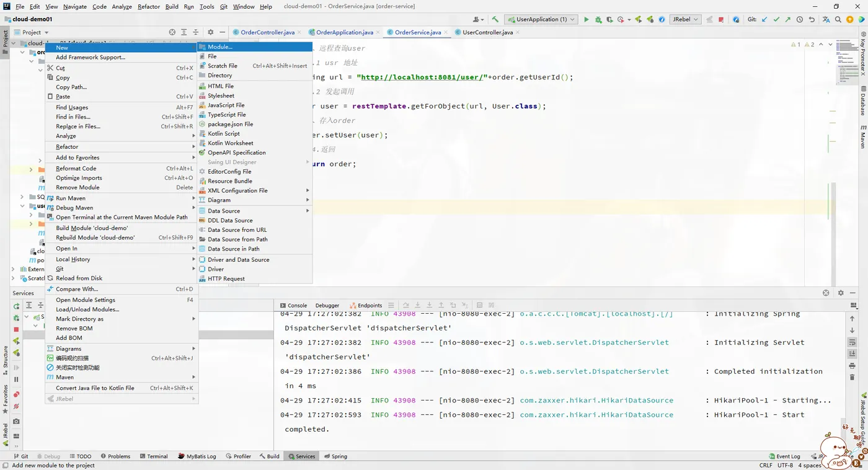Click the Git commit checkmark icon

pos(776,19)
